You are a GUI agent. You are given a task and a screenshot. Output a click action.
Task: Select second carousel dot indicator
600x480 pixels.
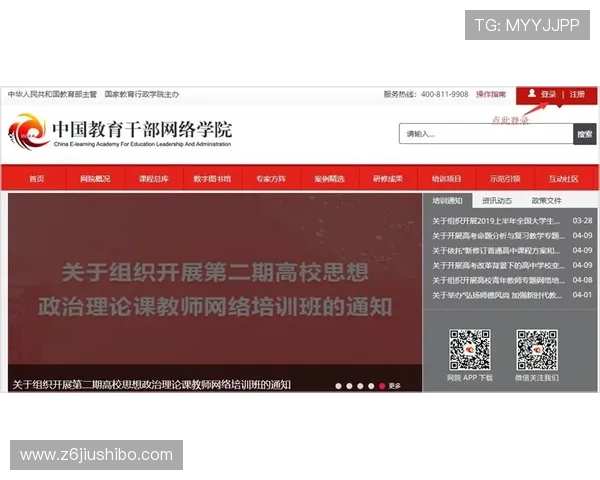tap(349, 386)
